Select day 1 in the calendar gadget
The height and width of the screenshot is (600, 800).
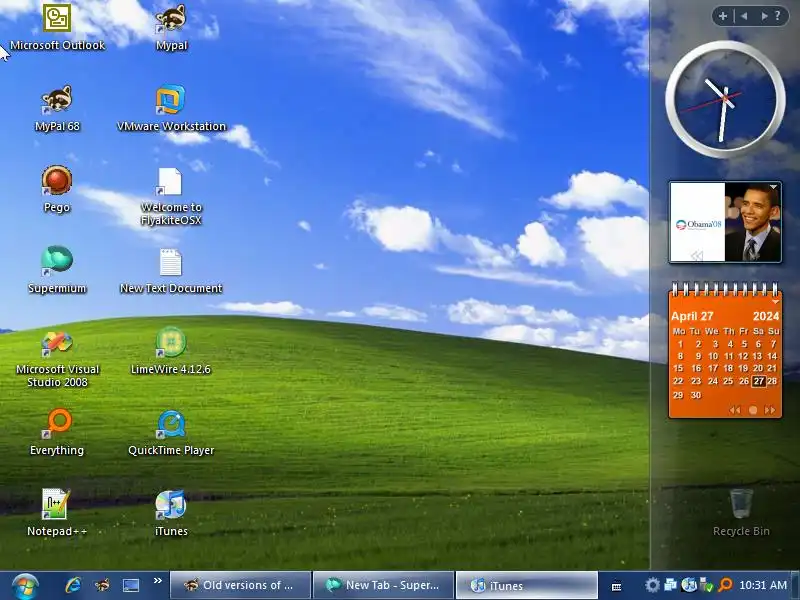click(x=680, y=344)
